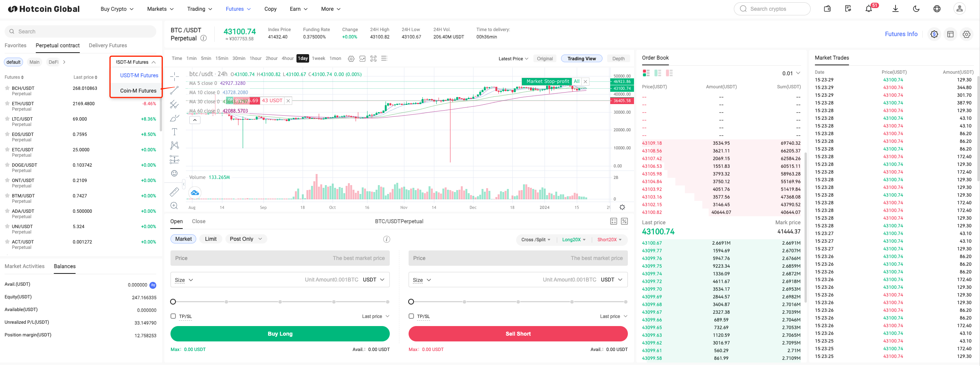The image size is (980, 366).
Task: Switch to Delivery Futures tab
Action: coord(108,45)
